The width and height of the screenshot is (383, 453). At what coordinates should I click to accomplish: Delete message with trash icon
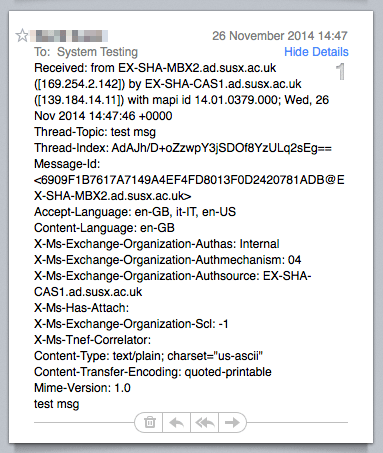pos(149,422)
